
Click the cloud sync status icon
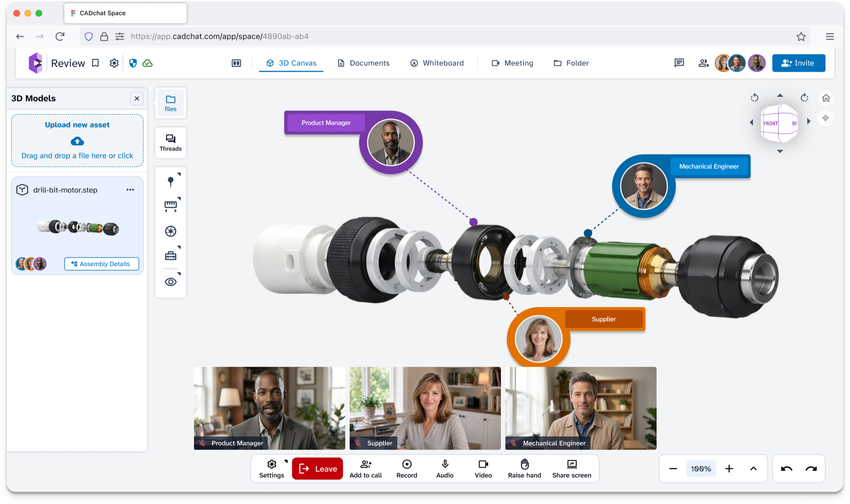click(147, 63)
